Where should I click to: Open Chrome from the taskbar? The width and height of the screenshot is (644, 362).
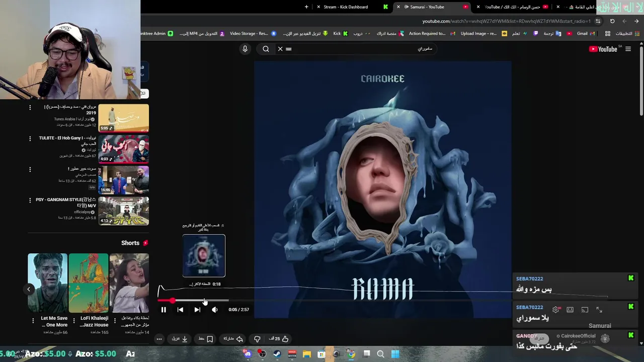(351, 354)
